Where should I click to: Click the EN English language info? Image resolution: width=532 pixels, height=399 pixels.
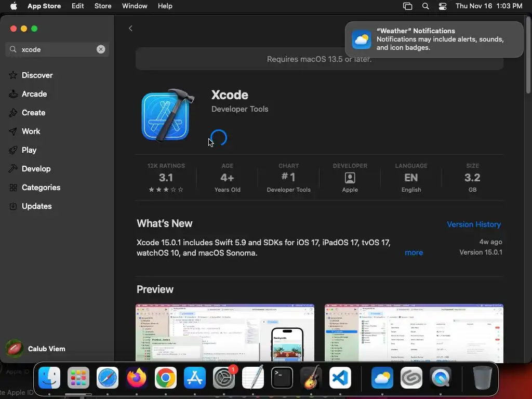click(411, 178)
